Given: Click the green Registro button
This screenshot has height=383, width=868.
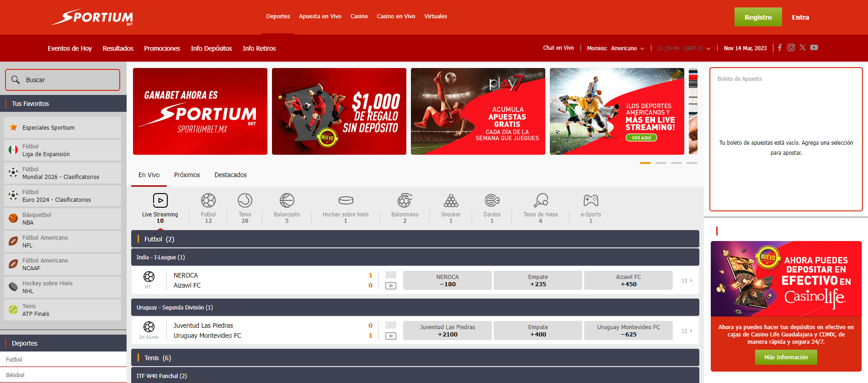Looking at the screenshot, I should 758,17.
